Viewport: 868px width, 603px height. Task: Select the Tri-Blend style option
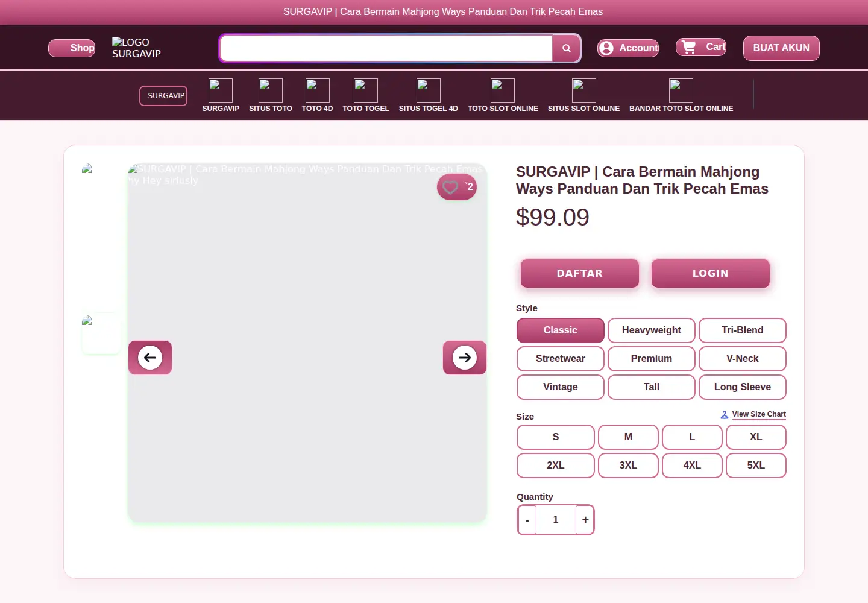click(743, 330)
